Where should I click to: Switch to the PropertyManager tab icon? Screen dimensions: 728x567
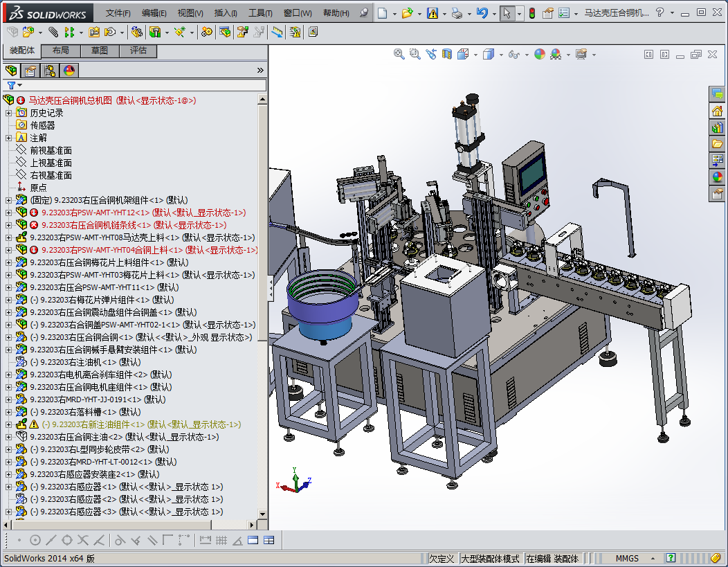point(30,70)
